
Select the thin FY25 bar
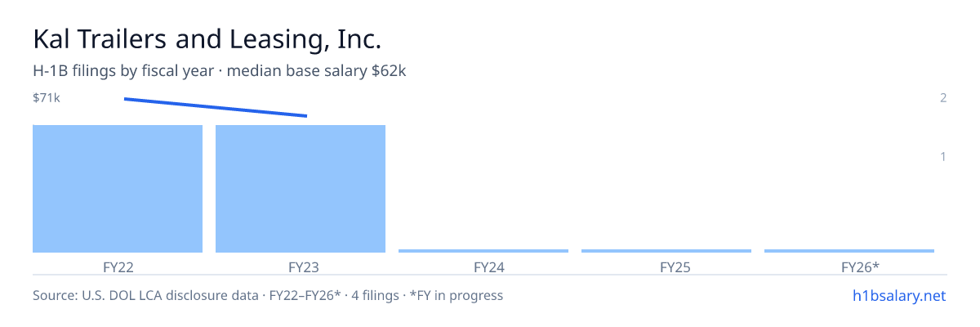click(666, 251)
